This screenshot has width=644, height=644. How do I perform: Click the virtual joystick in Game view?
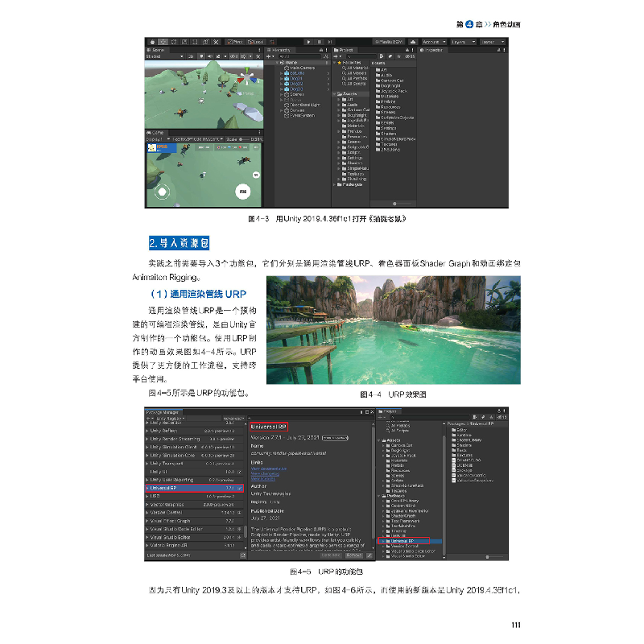pyautogui.click(x=162, y=192)
